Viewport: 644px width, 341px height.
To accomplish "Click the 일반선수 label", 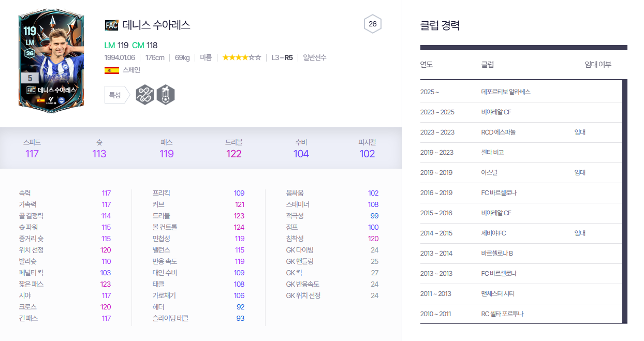I will click(x=315, y=57).
